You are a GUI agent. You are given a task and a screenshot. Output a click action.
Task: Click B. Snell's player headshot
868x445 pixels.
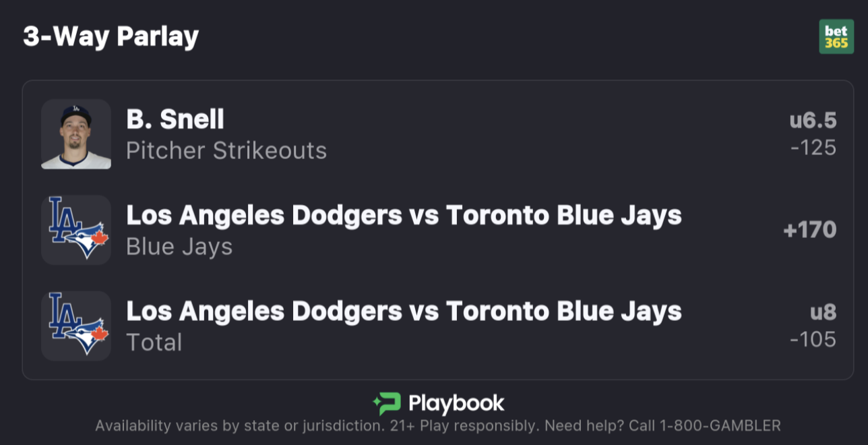pyautogui.click(x=76, y=134)
